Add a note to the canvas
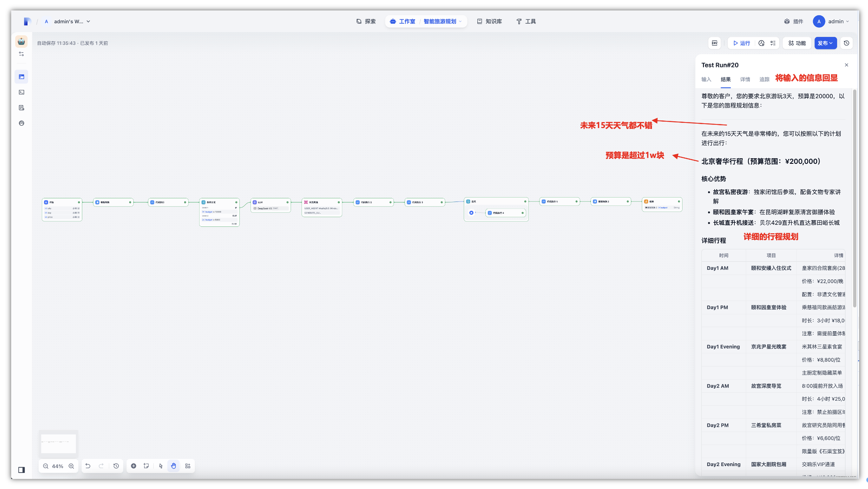 (x=146, y=466)
